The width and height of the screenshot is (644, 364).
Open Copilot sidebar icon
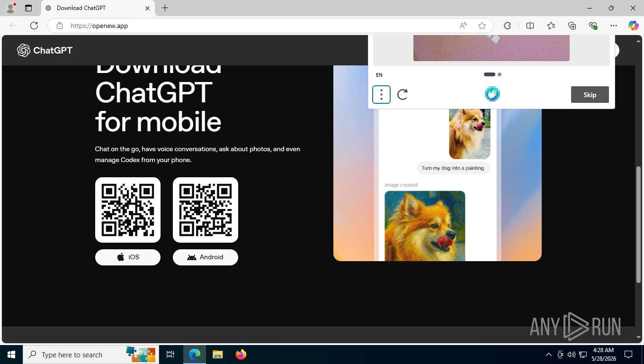click(634, 26)
